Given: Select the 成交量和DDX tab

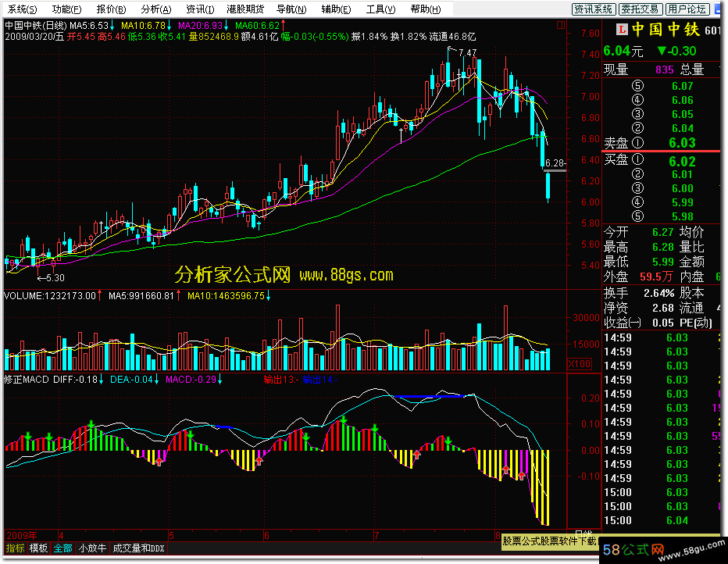Looking at the screenshot, I should (138, 548).
